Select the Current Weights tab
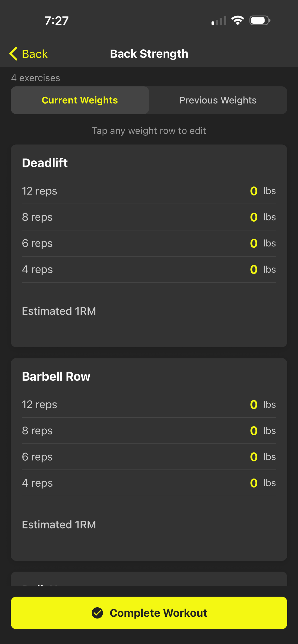Image resolution: width=298 pixels, height=644 pixels. tap(80, 100)
